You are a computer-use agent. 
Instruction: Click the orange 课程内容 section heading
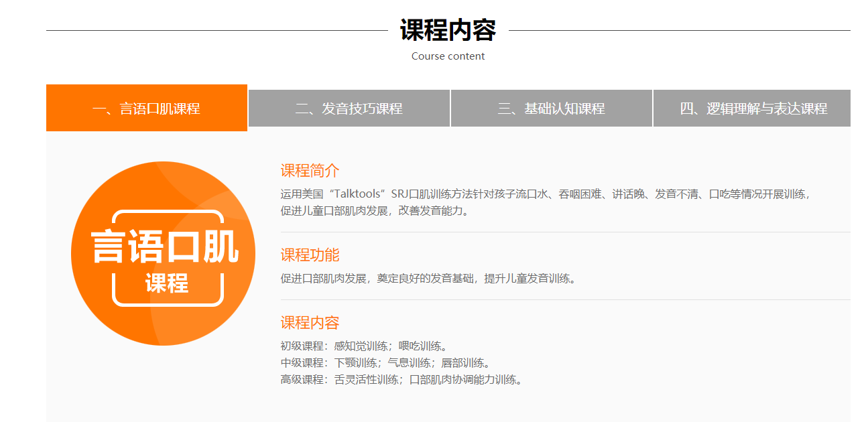[x=310, y=323]
